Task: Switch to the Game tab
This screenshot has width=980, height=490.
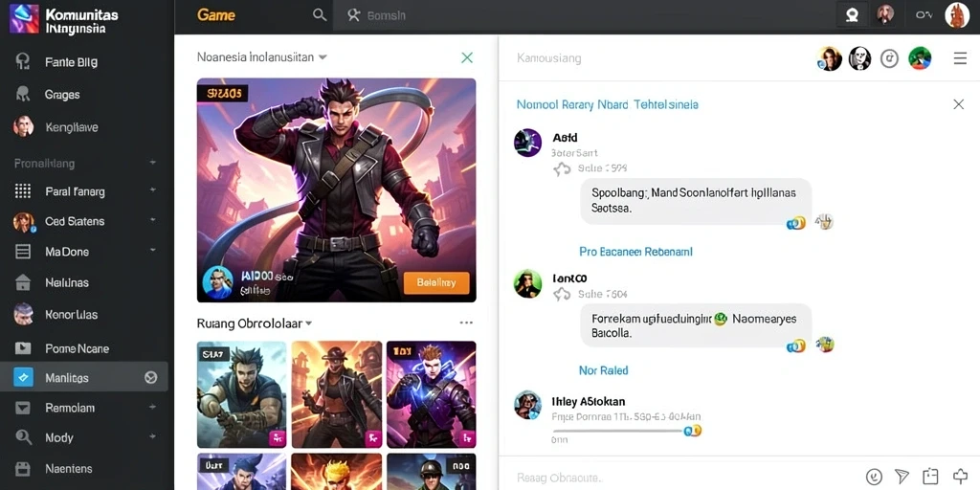Action: [216, 15]
